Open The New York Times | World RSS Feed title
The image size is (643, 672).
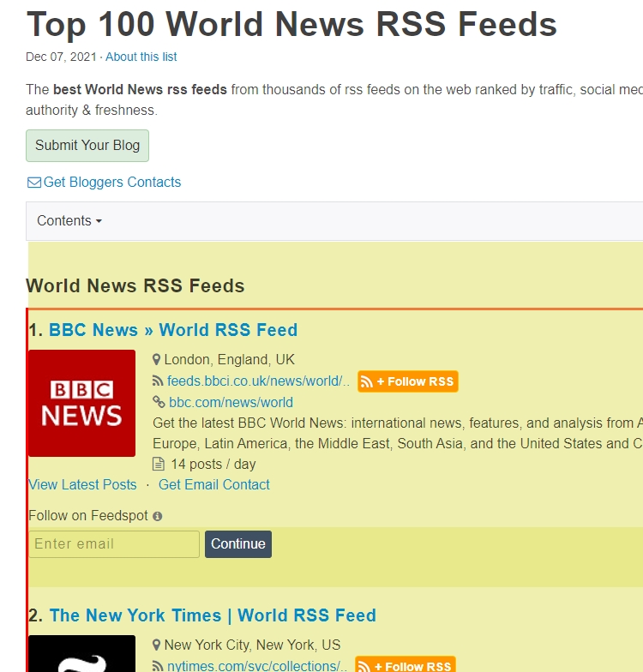tap(213, 615)
